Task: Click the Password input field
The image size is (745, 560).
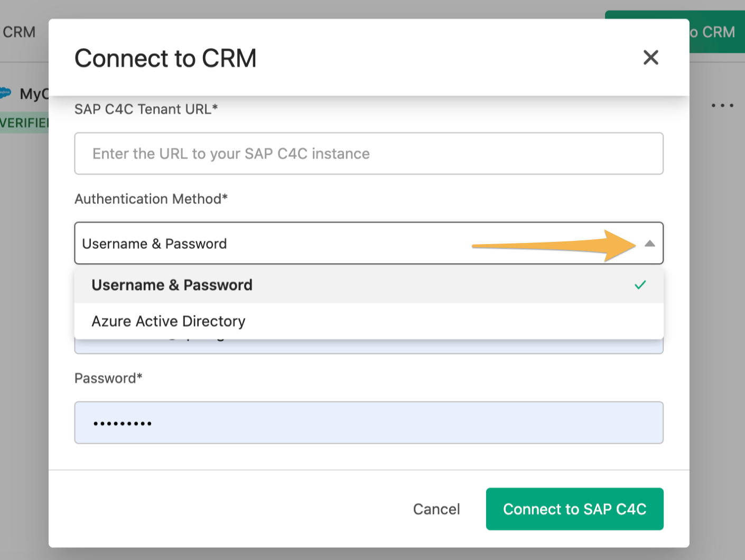Action: coord(369,423)
